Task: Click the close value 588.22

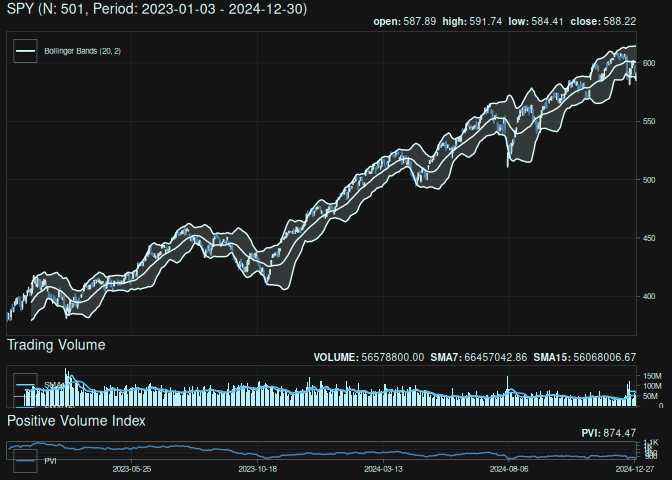Action: (620, 21)
